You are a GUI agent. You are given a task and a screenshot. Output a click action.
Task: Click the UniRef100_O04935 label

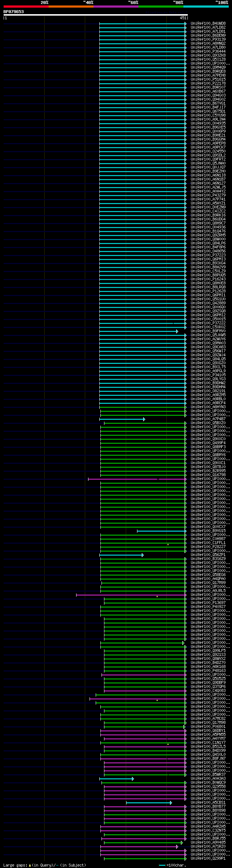[x=208, y=123]
